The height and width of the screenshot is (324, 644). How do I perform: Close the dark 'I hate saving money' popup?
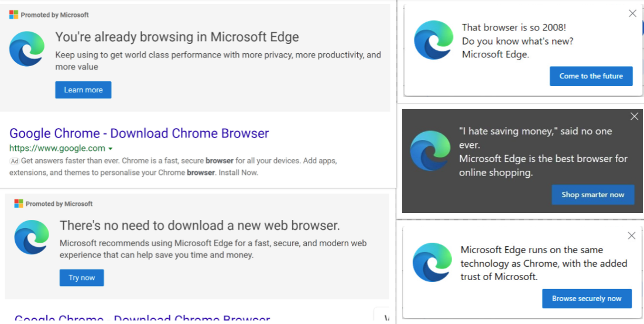pos(634,116)
